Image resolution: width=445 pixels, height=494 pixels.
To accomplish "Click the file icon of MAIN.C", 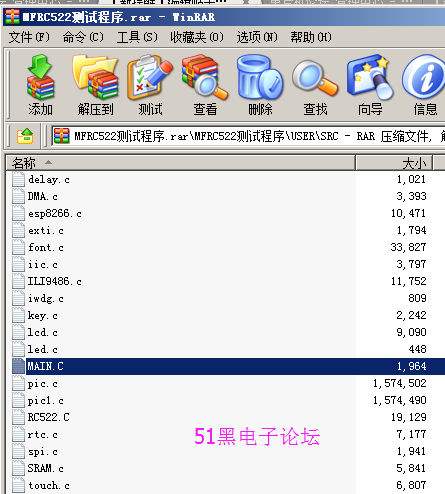I will (x=18, y=366).
